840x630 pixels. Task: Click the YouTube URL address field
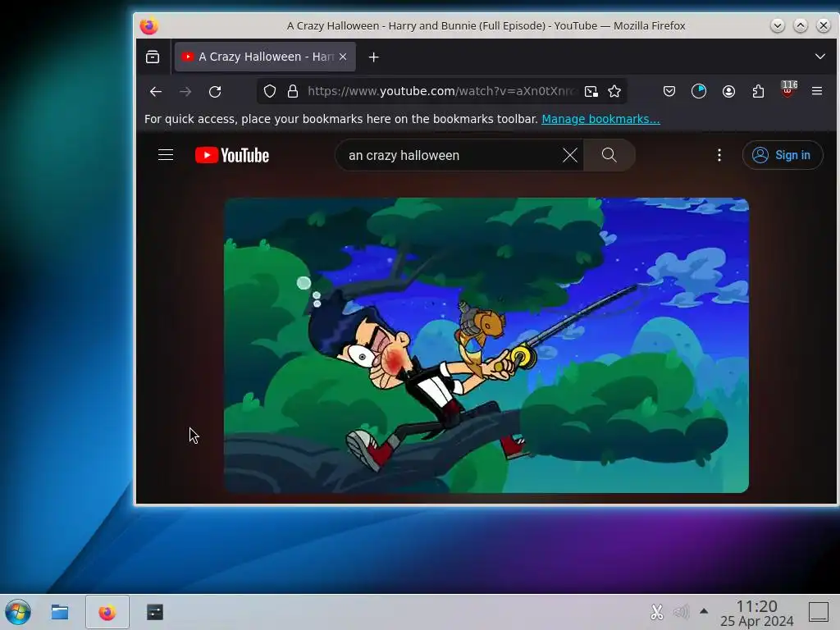442,92
